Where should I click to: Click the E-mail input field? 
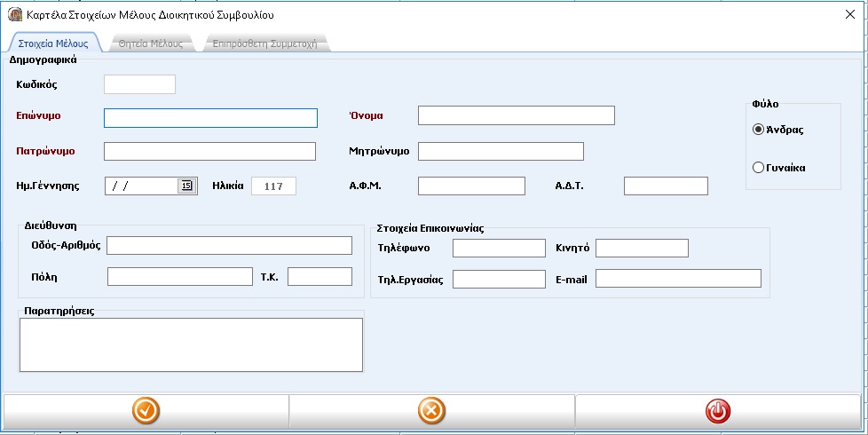[x=678, y=279]
